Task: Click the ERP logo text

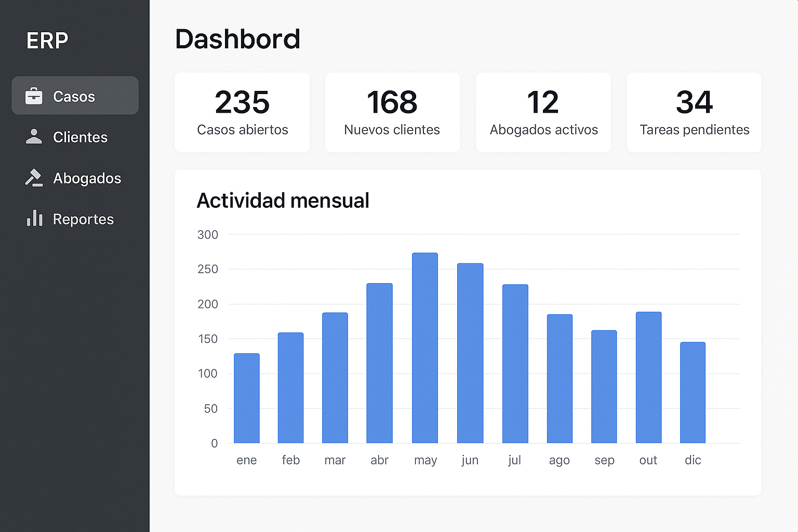Action: (47, 41)
